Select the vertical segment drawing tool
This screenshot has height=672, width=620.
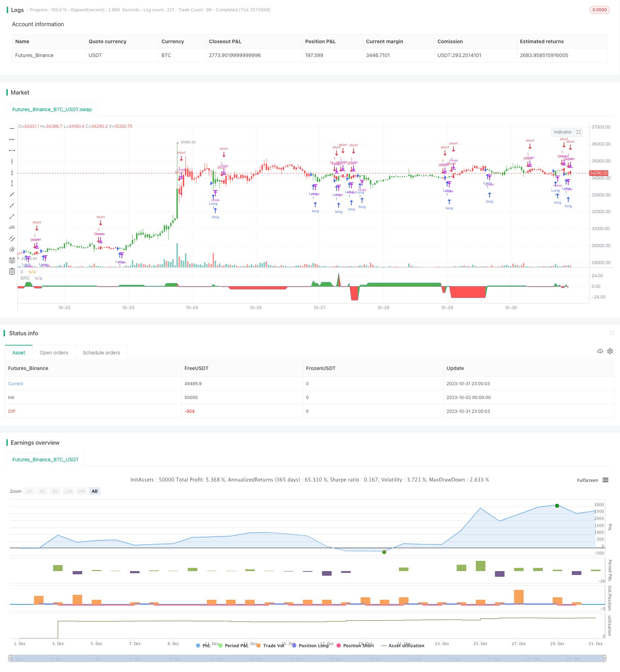[12, 183]
